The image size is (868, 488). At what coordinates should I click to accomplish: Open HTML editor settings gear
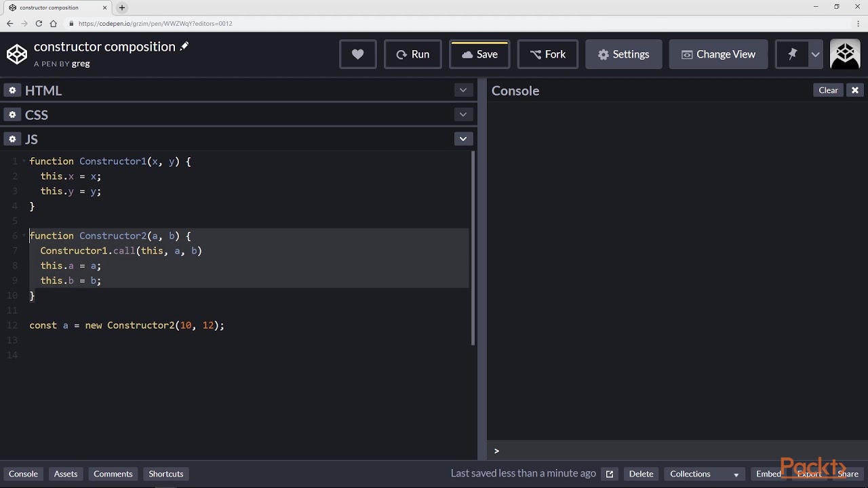pyautogui.click(x=12, y=90)
